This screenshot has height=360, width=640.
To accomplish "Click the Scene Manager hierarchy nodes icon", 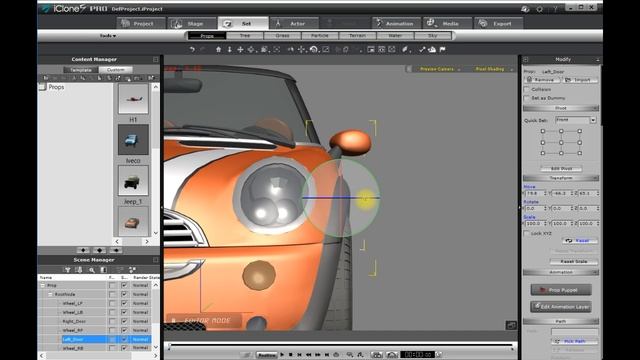I will pos(132,270).
